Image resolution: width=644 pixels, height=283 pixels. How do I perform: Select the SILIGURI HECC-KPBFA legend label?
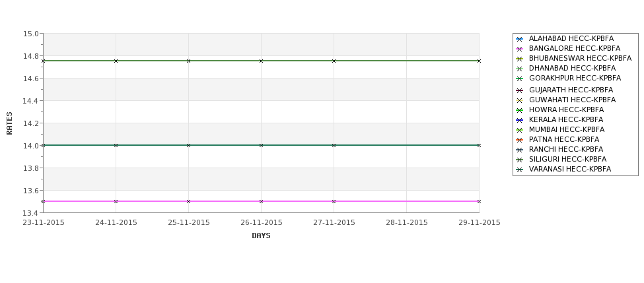[x=567, y=159]
